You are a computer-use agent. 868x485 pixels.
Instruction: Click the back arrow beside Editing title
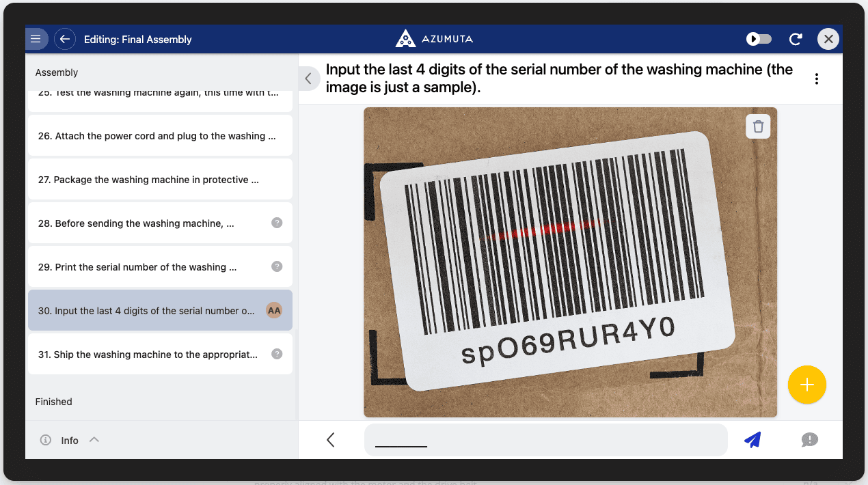click(65, 39)
